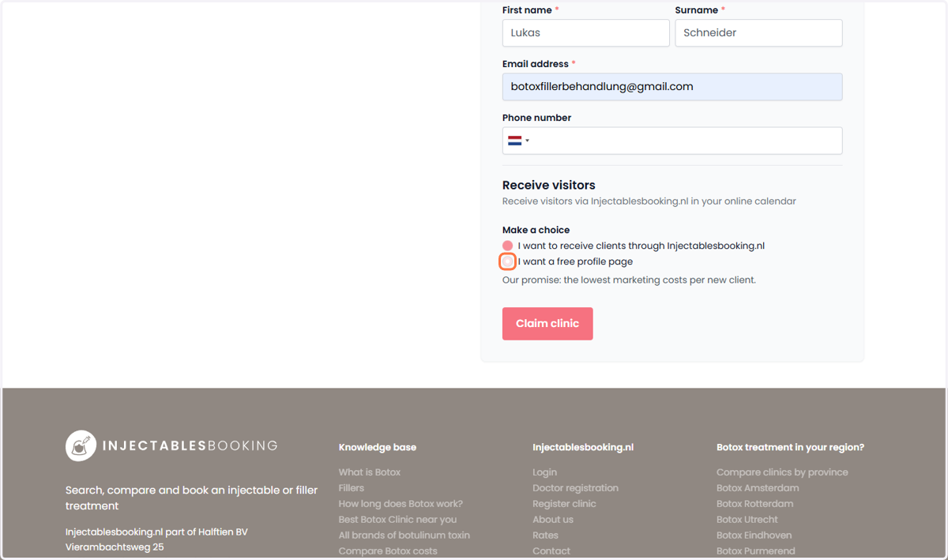The width and height of the screenshot is (948, 560).
Task: Click the INJECTABLESBOOKING footer wordmark
Action: (x=190, y=445)
